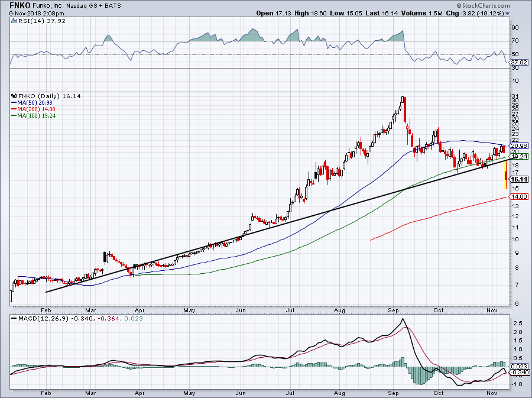This screenshot has width=532, height=398.
Task: Click the 'MA(100) 19.24' legend text
Action: (x=37, y=115)
